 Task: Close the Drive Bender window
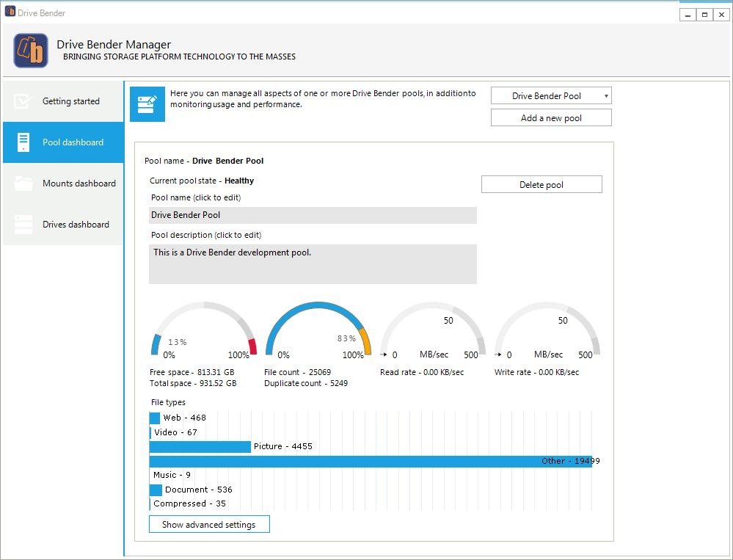721,15
